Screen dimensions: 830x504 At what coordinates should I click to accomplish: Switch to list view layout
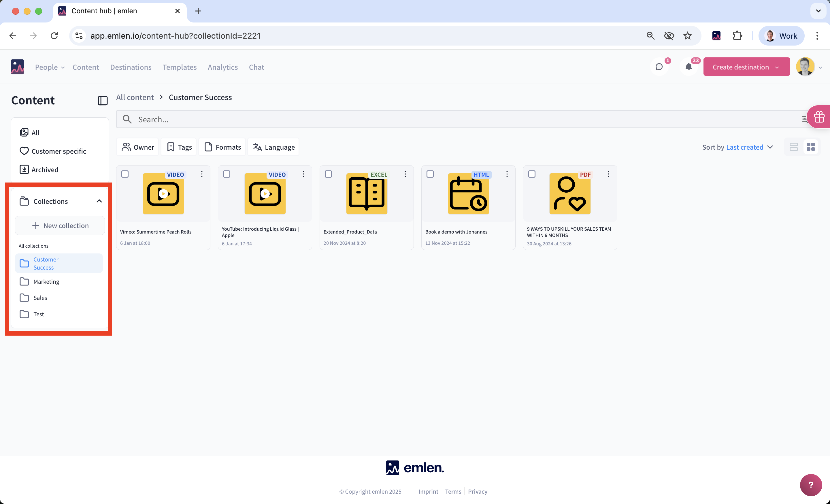[x=794, y=147]
